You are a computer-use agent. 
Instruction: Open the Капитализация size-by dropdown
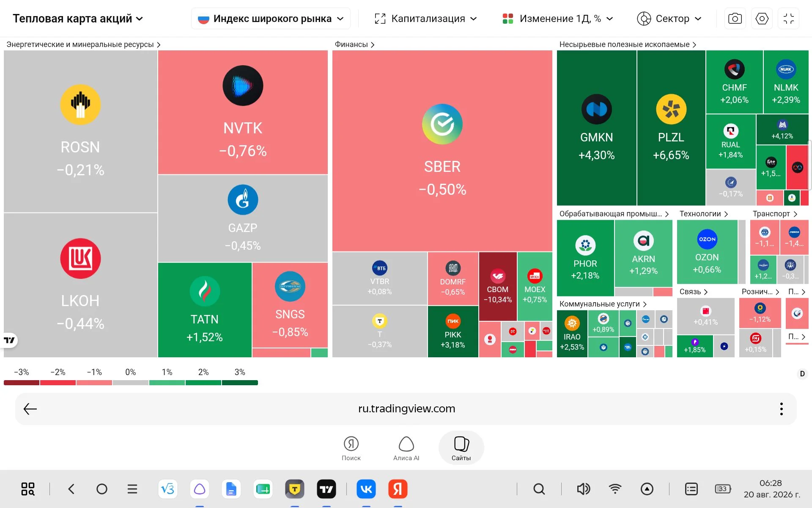tap(426, 19)
